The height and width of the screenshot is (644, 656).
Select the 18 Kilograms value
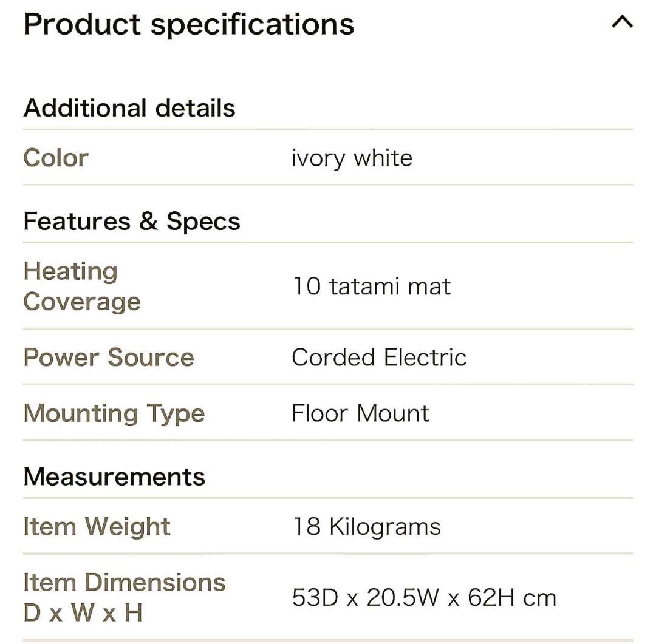click(366, 526)
